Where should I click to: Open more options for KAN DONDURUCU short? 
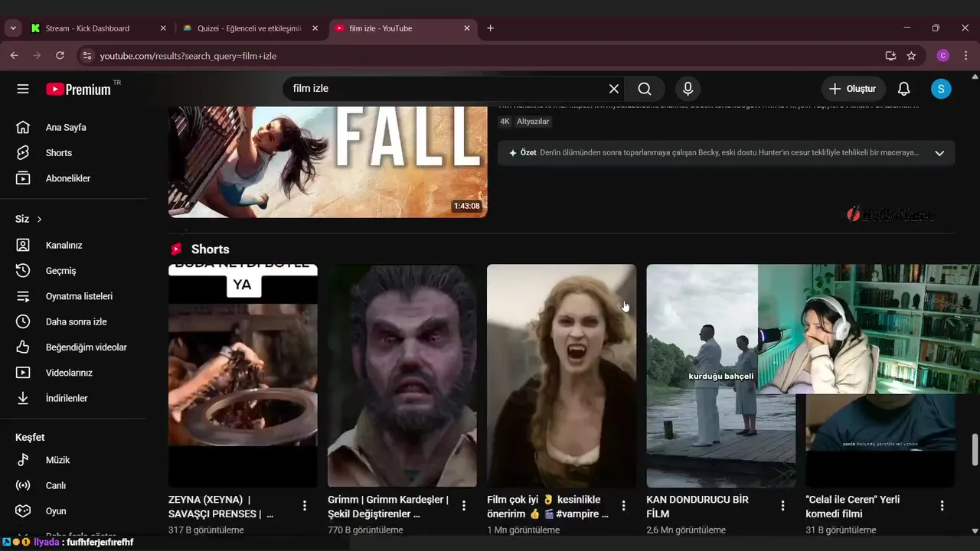(782, 505)
